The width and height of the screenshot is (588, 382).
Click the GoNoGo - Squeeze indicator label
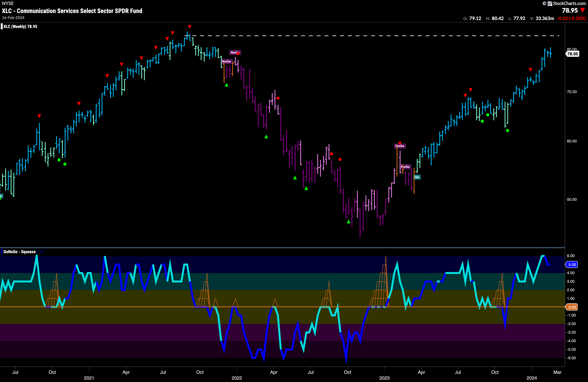click(x=19, y=252)
